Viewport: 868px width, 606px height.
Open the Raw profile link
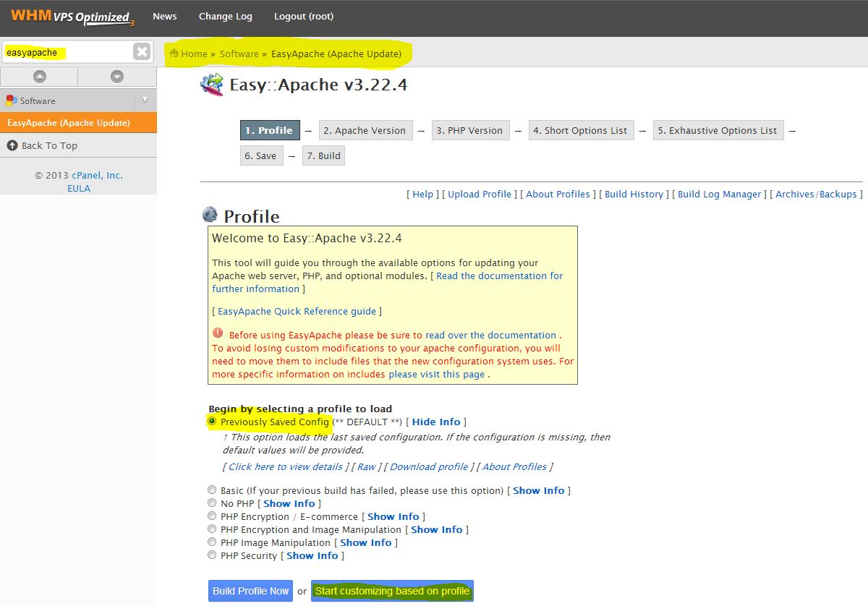coord(367,466)
